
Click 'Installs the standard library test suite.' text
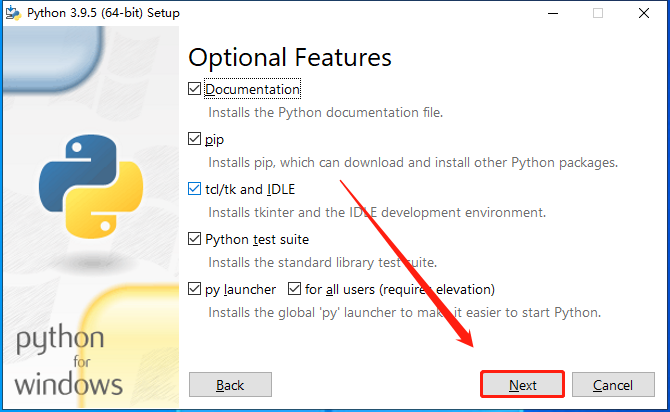click(323, 262)
